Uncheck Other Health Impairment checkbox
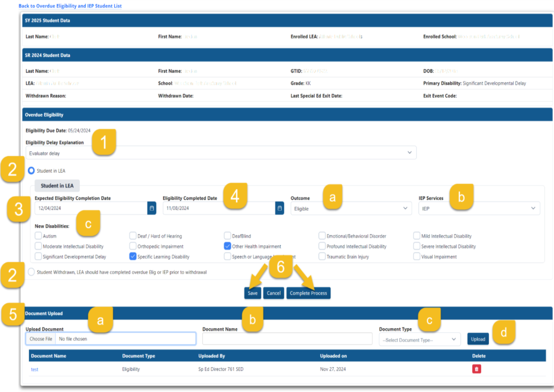Image resolution: width=554 pixels, height=392 pixels. click(227, 246)
